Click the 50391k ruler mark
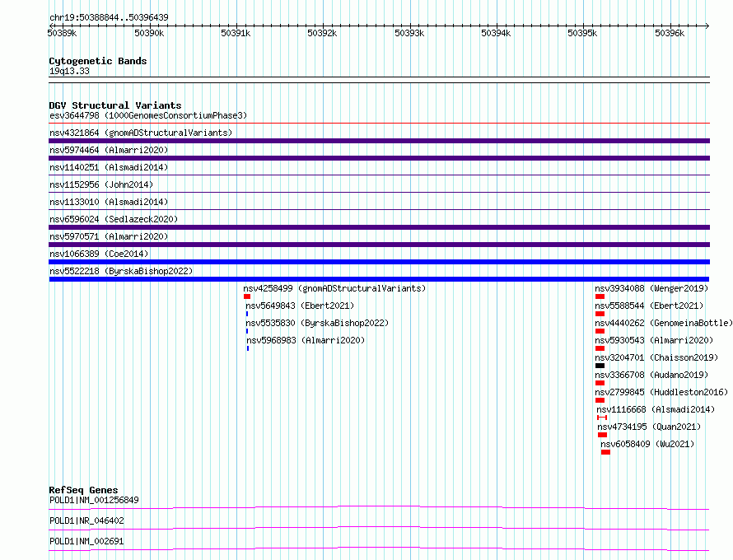Image resolution: width=733 pixels, height=560 pixels. [236, 33]
